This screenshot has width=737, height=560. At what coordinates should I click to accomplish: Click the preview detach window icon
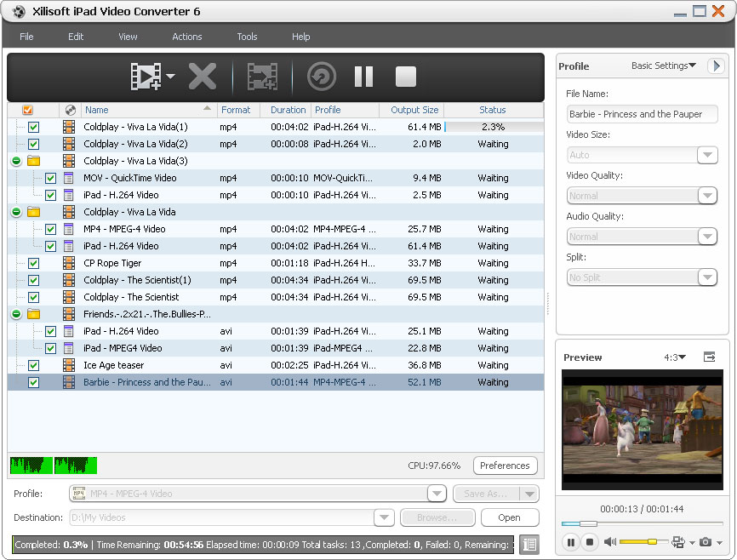709,357
